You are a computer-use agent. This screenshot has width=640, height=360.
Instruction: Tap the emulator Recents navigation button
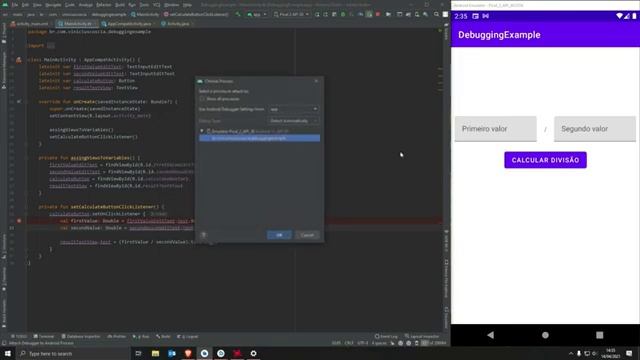pyautogui.click(x=600, y=335)
